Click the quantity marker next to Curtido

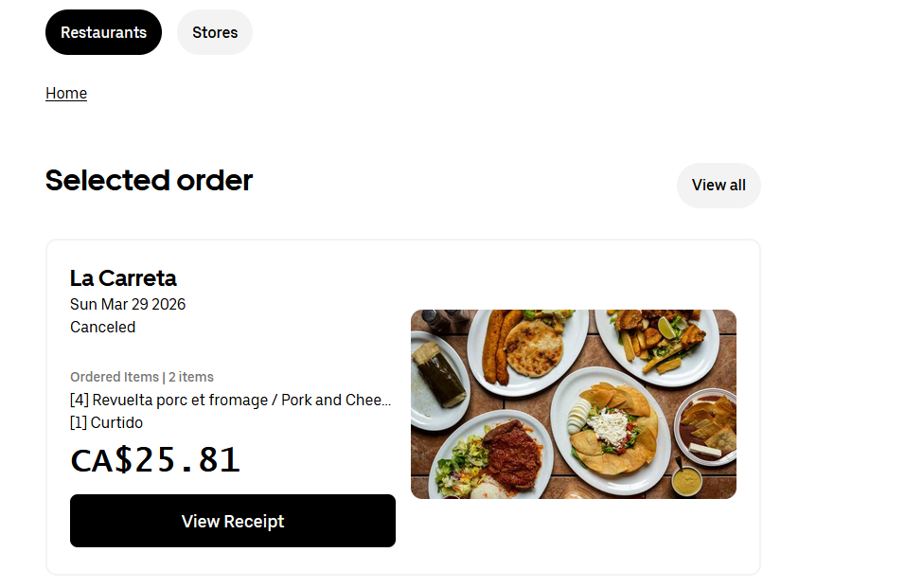[80, 421]
